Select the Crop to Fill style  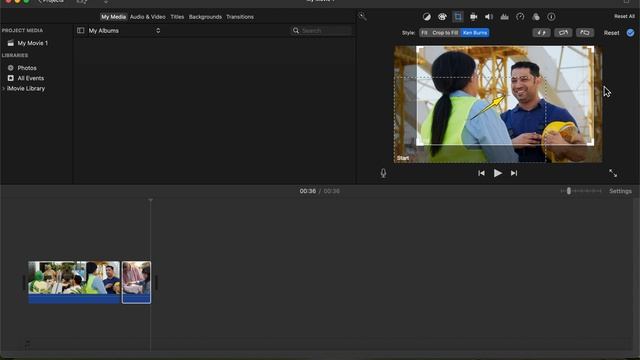pos(445,33)
